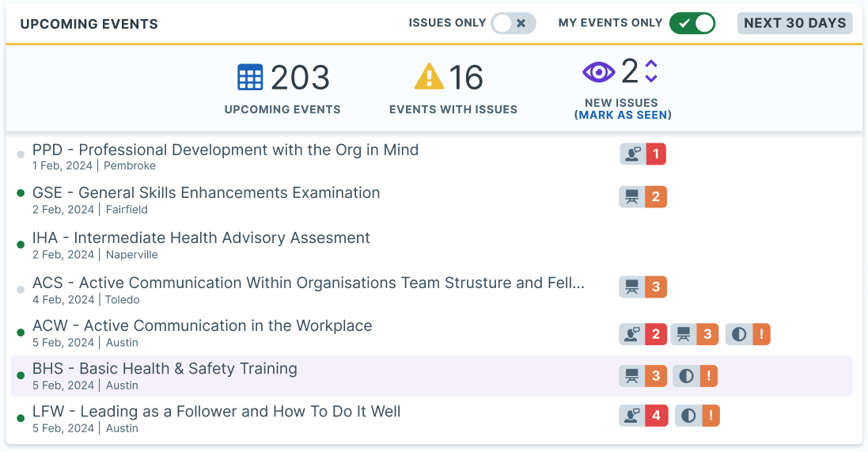Click the calendar grid icon for upcoming events
Image resolution: width=868 pixels, height=452 pixels.
[250, 77]
